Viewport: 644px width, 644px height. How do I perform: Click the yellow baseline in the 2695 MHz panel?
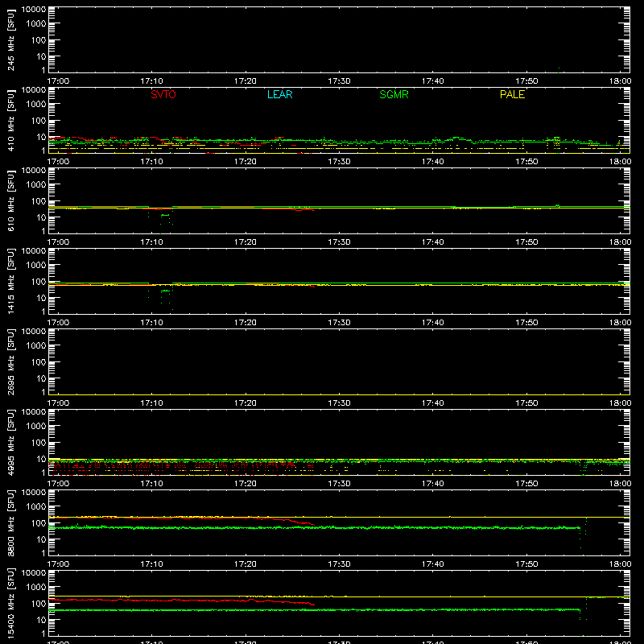[x=339, y=394]
